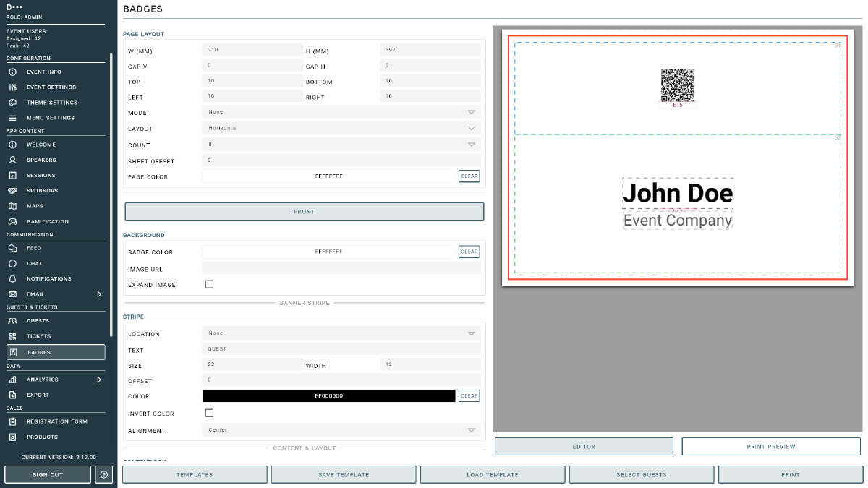This screenshot has height=488, width=868.
Task: Click the Theme Settings palette icon
Action: pyautogui.click(x=12, y=103)
